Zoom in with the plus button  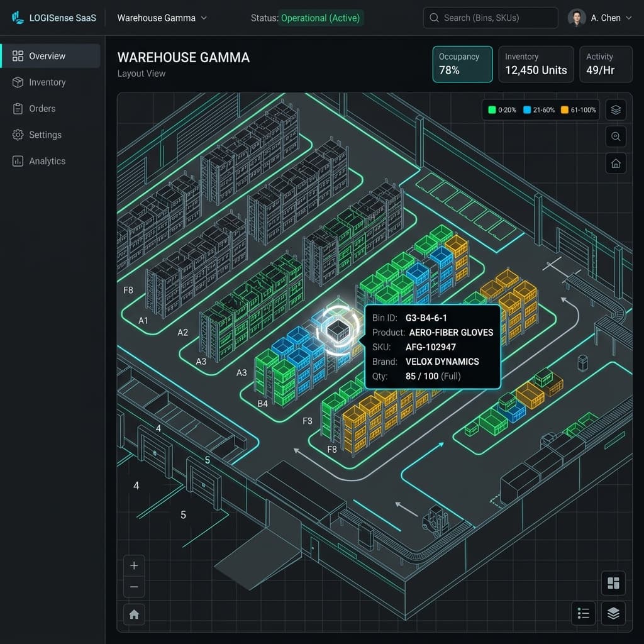click(134, 565)
